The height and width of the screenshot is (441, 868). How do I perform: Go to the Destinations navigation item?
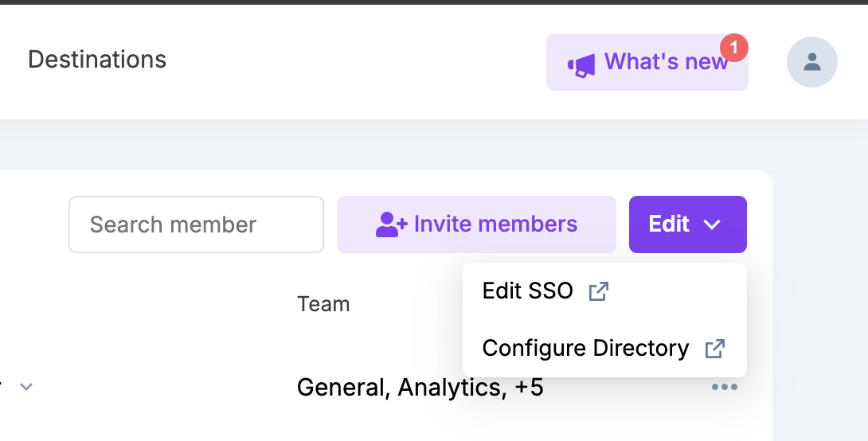point(97,60)
